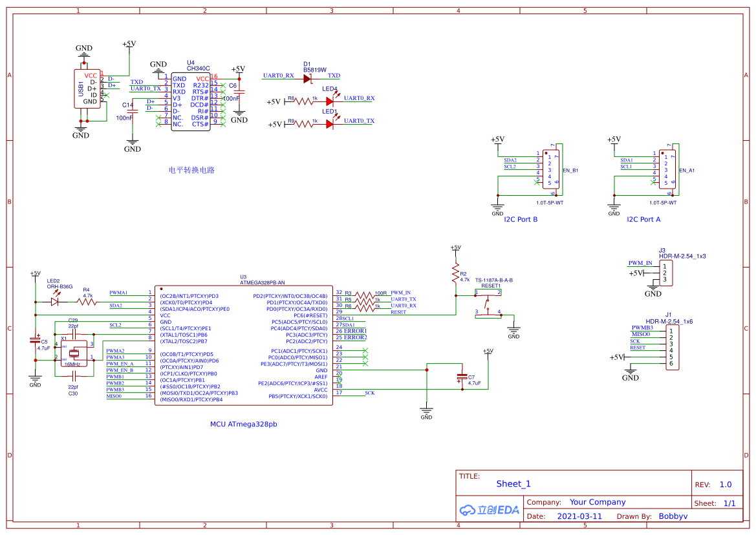Click the RESET1 push button switch symbol

click(489, 304)
